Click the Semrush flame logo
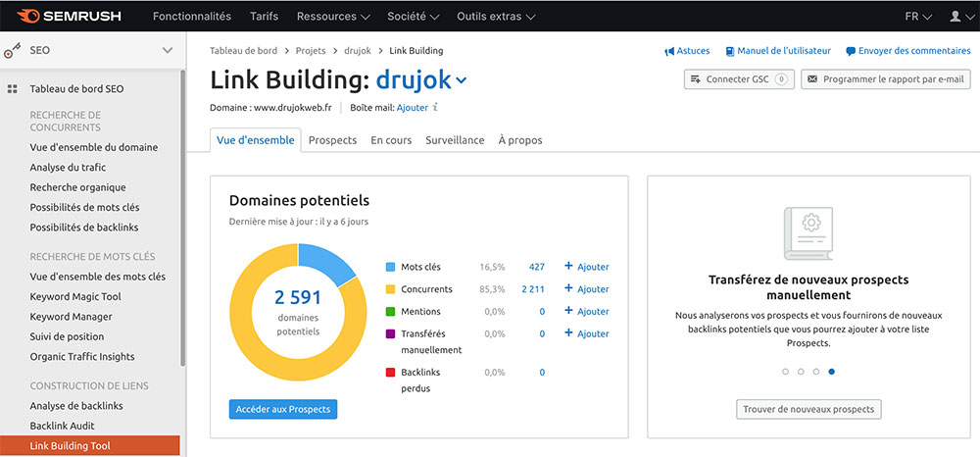This screenshot has height=457, width=980. pyautogui.click(x=28, y=16)
